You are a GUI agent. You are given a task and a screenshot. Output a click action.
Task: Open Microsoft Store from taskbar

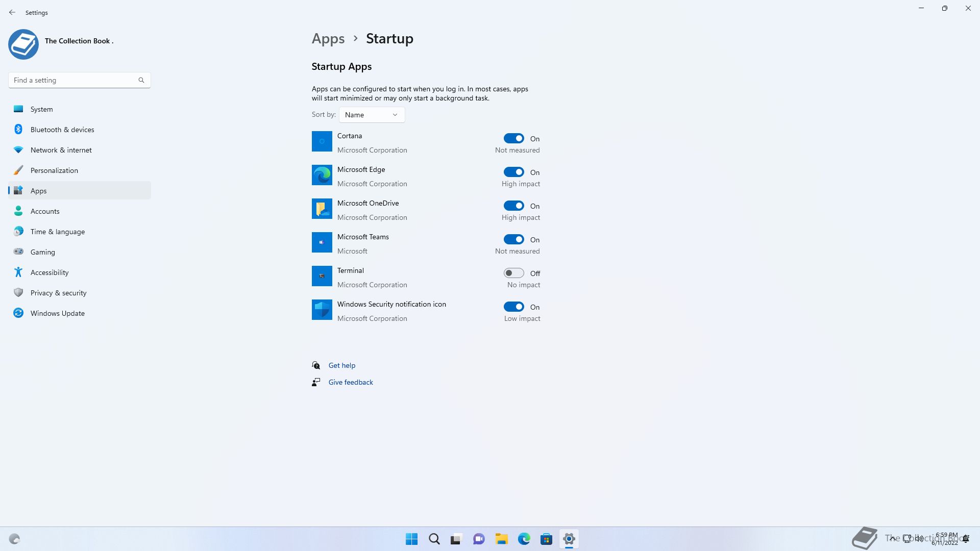point(547,539)
